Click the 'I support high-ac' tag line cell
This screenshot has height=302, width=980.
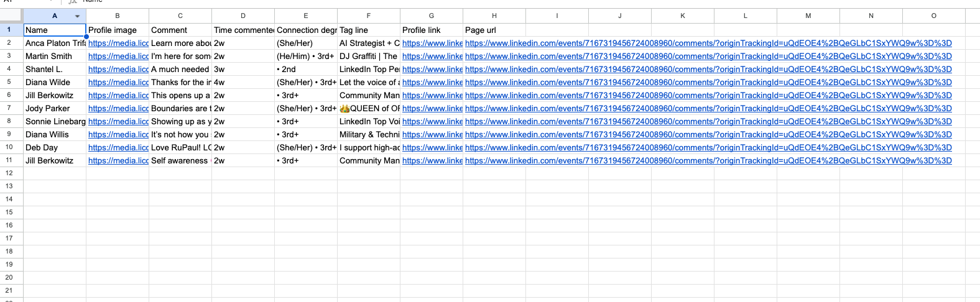[x=369, y=147]
